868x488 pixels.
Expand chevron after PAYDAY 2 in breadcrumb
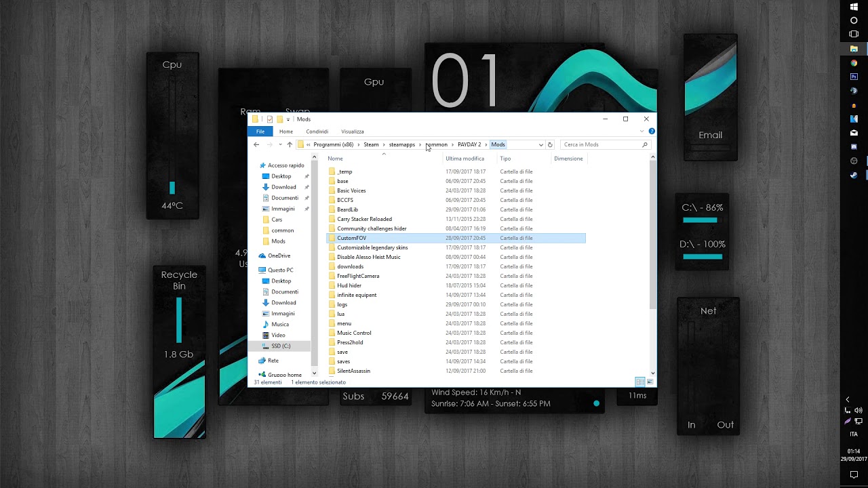tap(486, 144)
